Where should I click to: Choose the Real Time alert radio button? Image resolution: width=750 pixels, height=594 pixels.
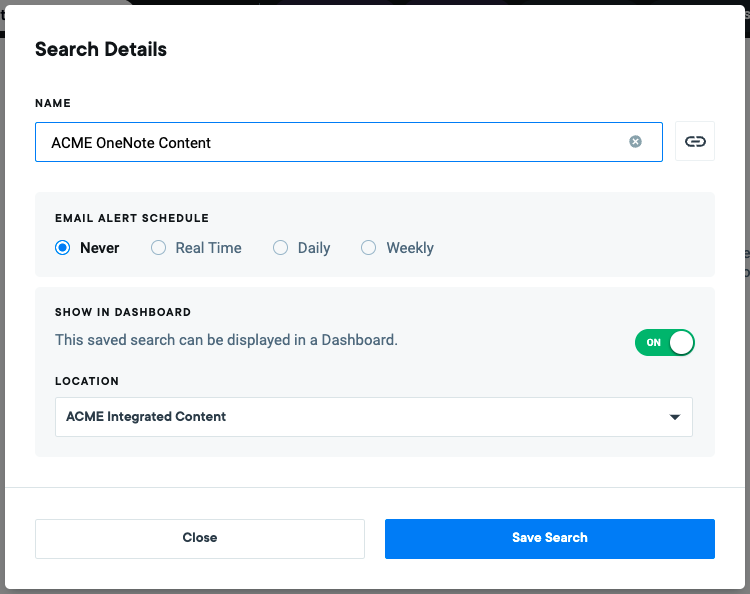tap(158, 248)
